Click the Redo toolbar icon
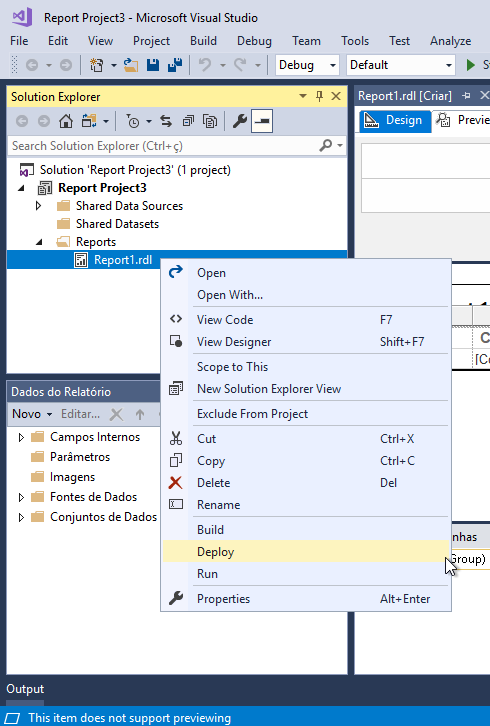490x726 pixels. (240, 65)
